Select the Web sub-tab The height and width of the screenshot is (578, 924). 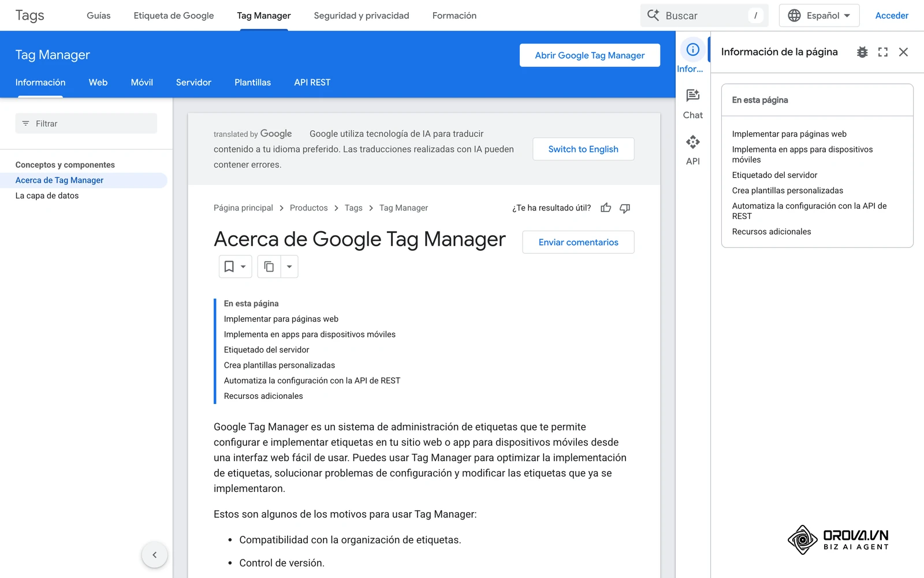[98, 83]
